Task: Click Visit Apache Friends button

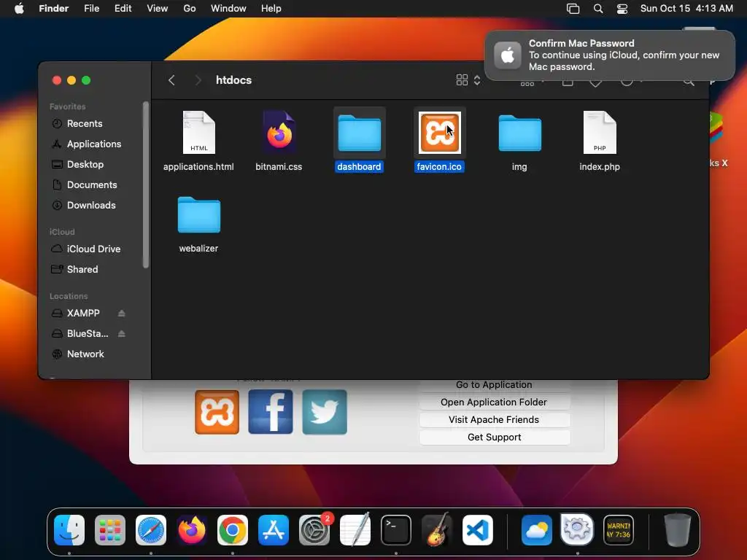Action: 494,420
